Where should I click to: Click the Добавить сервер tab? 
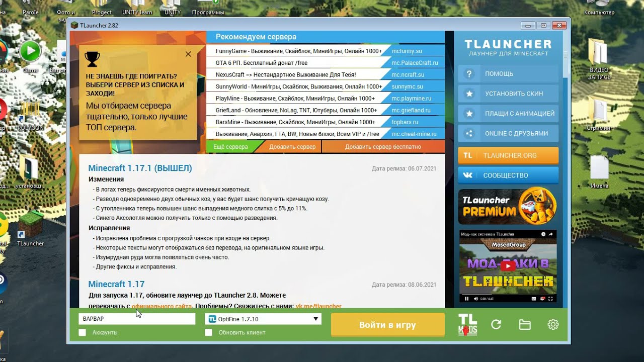coord(292,147)
